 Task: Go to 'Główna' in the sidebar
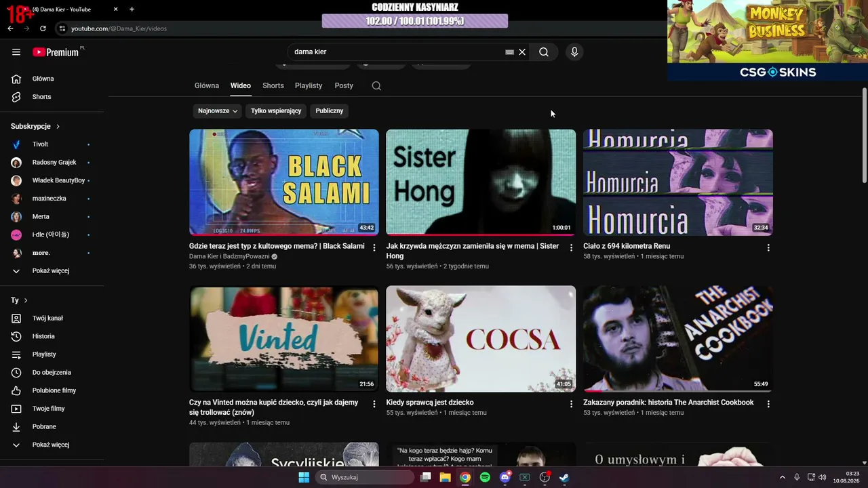click(x=52, y=79)
